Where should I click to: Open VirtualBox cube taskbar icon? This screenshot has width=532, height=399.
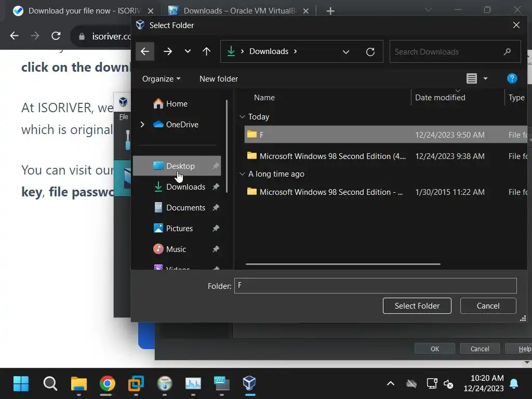click(x=249, y=384)
